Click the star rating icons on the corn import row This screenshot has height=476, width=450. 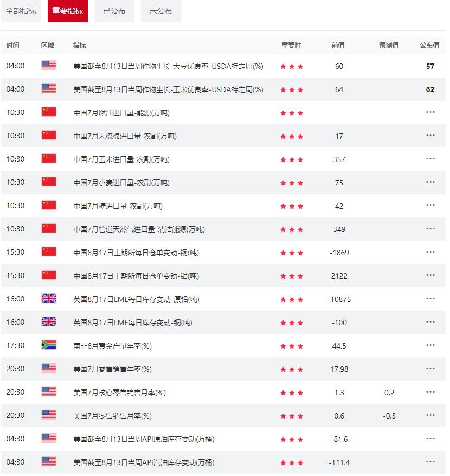pos(292,159)
